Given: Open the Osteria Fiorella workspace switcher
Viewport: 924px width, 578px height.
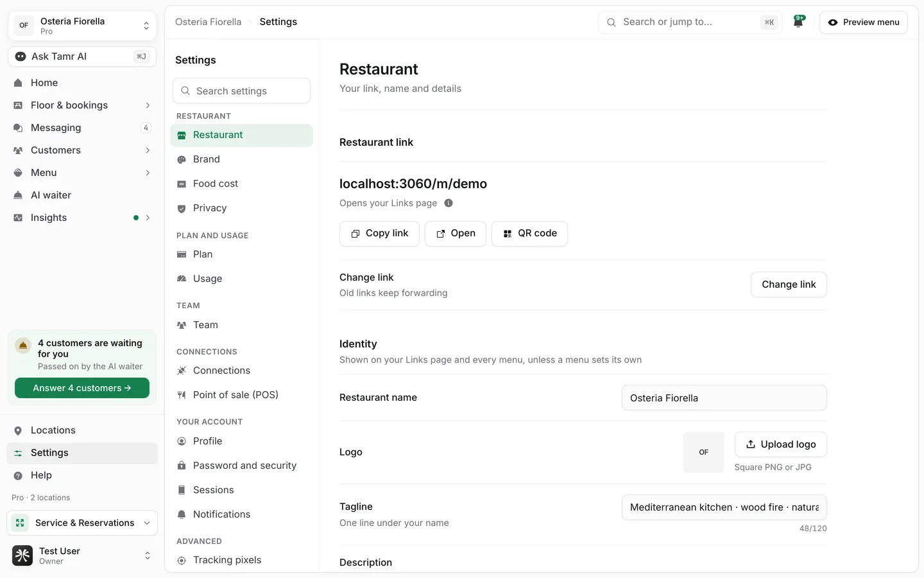Looking at the screenshot, I should pyautogui.click(x=82, y=26).
